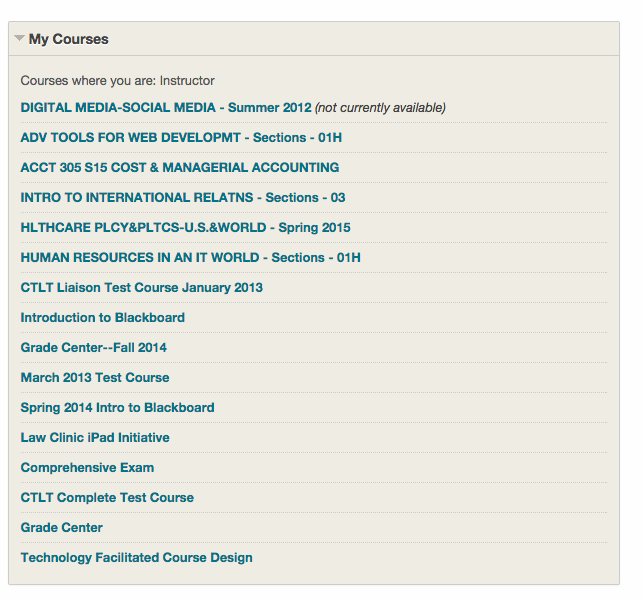643x600 pixels.
Task: Open CTLT Complete Test Course
Action: (107, 497)
